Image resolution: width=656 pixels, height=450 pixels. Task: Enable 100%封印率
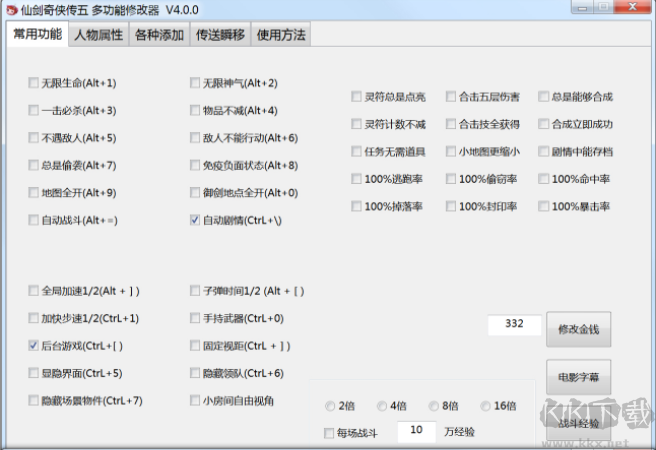click(451, 206)
